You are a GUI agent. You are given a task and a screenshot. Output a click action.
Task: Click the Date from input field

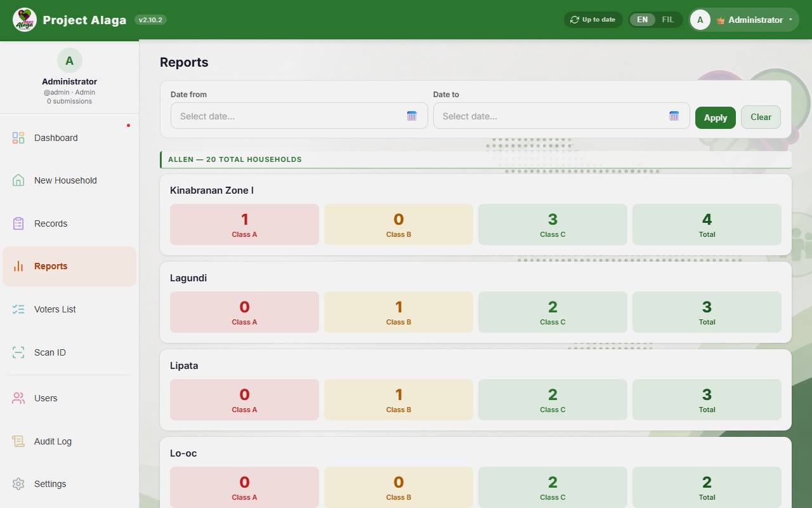[x=299, y=116]
